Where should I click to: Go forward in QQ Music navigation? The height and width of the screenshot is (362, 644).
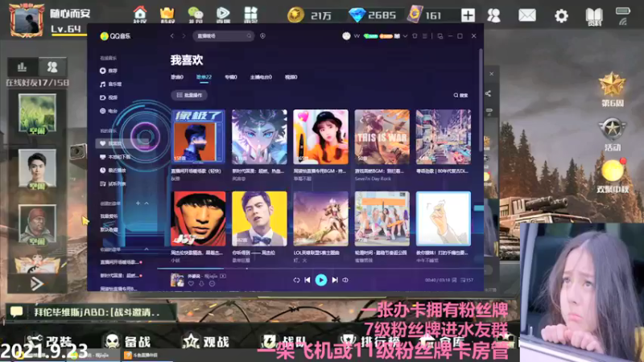pos(184,36)
